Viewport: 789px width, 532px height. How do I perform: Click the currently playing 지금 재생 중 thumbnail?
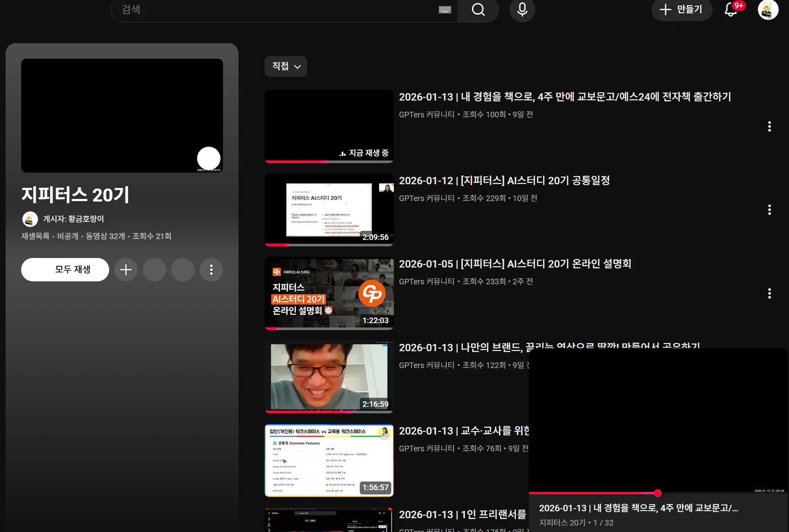[328, 126]
